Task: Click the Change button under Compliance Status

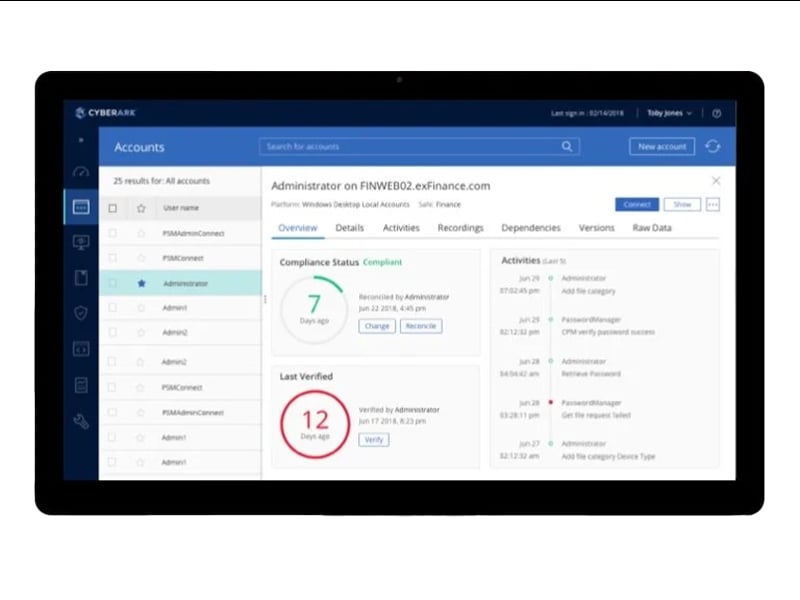Action: pyautogui.click(x=377, y=326)
